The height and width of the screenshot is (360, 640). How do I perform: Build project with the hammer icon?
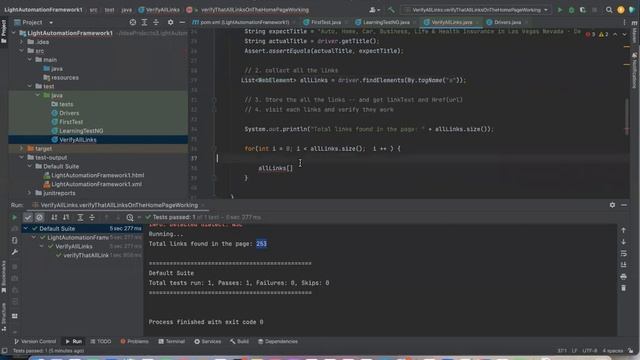[391, 10]
